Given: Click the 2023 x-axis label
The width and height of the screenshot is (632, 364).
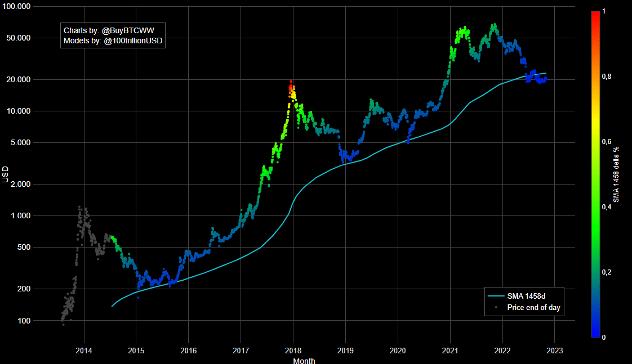Looking at the screenshot, I should [x=555, y=350].
